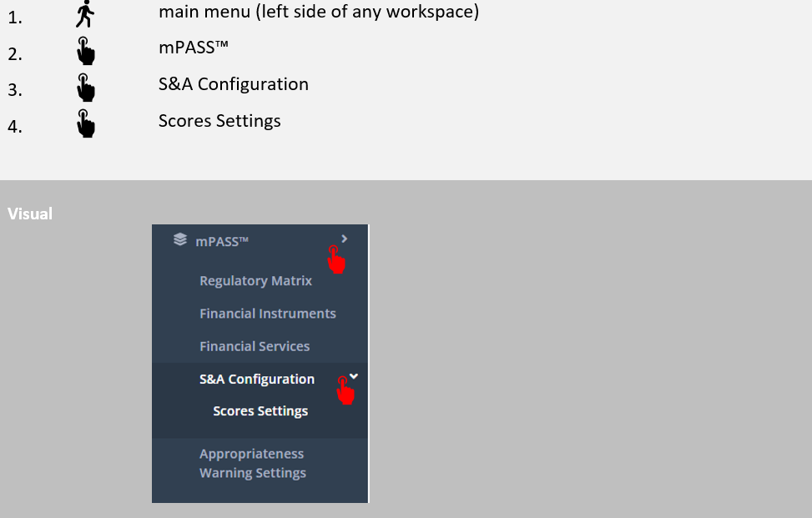
Task: Click the Visual section heading
Action: tap(30, 214)
